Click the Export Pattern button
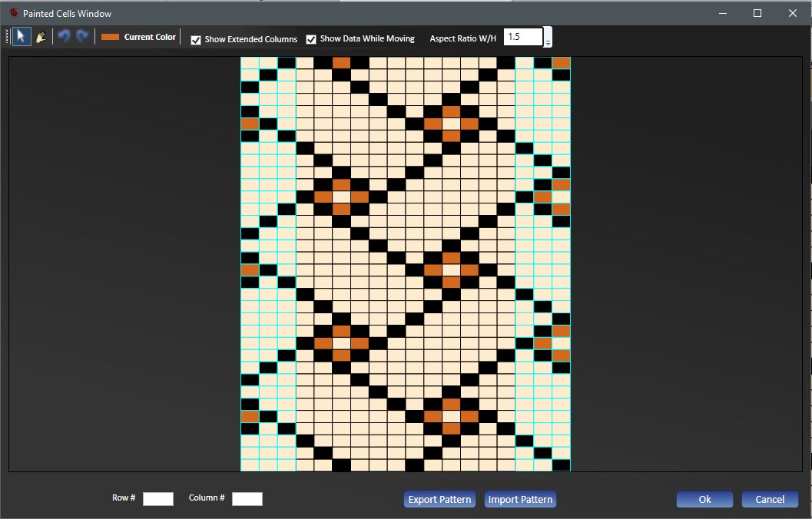Screen dimensions: 812x519 coord(439,500)
